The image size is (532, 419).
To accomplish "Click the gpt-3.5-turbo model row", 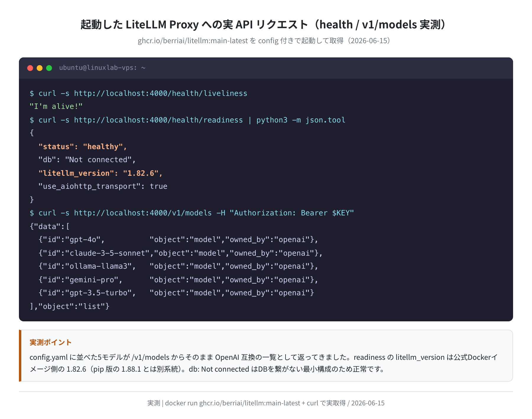I will pos(176,293).
